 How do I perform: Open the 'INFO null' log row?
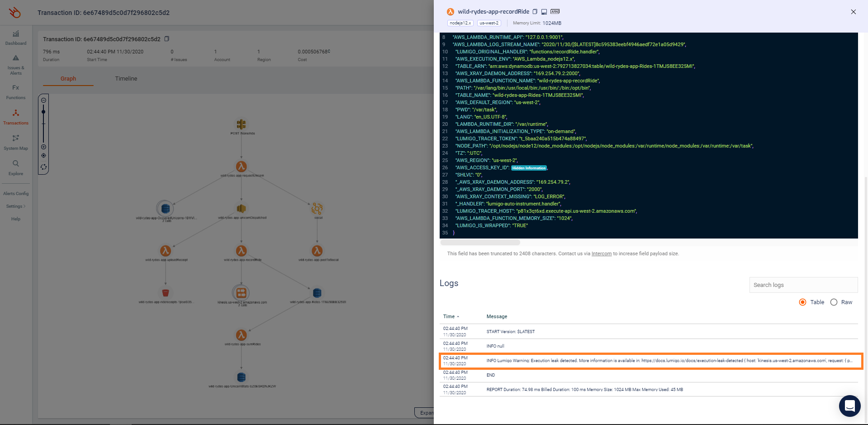click(649, 346)
